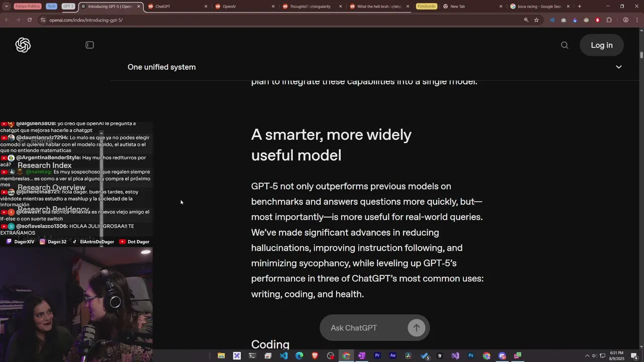Click the 6:31 PM clock
The width and height of the screenshot is (644, 362).
[x=617, y=353]
